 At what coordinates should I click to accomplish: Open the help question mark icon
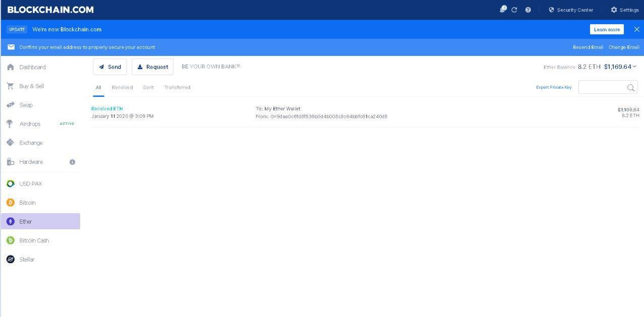528,10
